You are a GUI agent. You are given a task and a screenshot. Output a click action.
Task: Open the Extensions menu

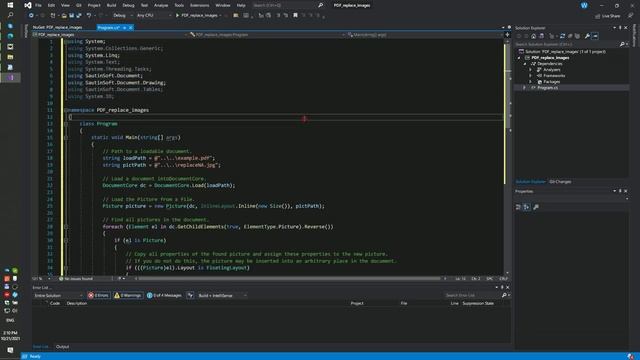[200, 5]
